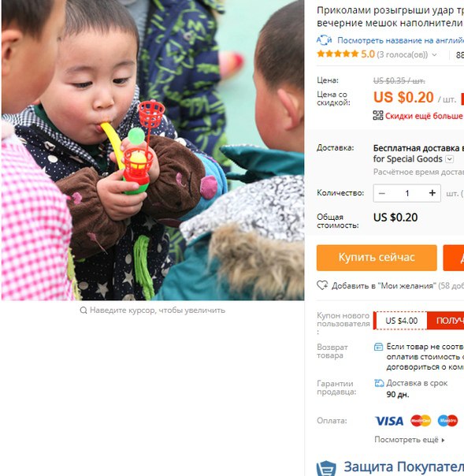Screen dimensions: 464x476
Task: Click the MasterCard payment icon
Action: click(421, 421)
